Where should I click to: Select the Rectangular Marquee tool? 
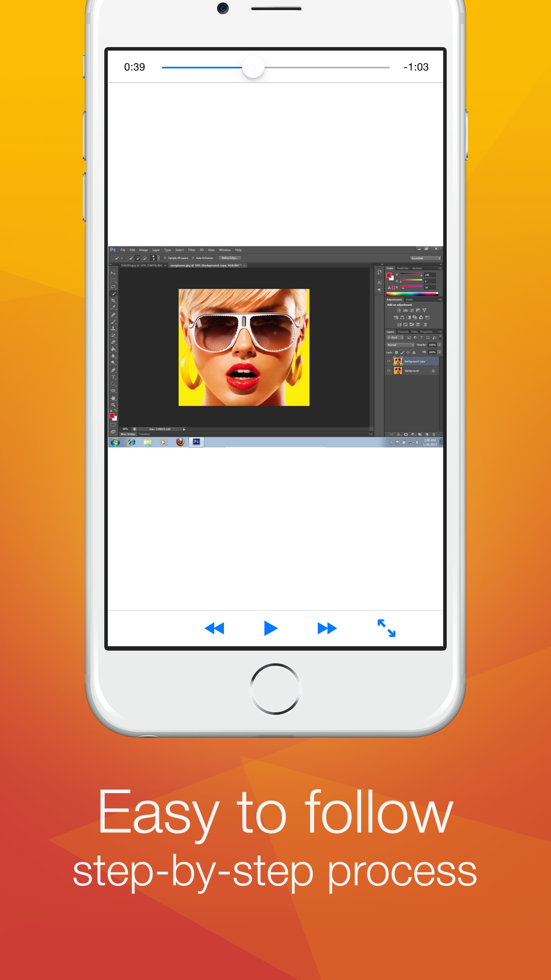tap(113, 280)
